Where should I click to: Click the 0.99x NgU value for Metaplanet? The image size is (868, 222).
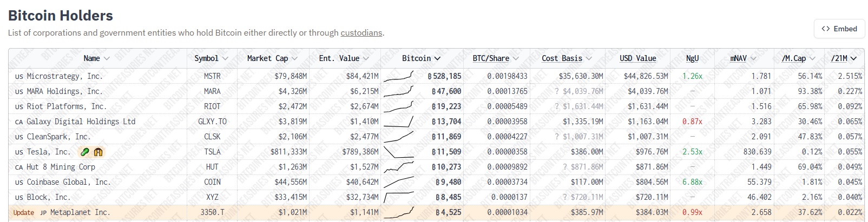point(692,212)
